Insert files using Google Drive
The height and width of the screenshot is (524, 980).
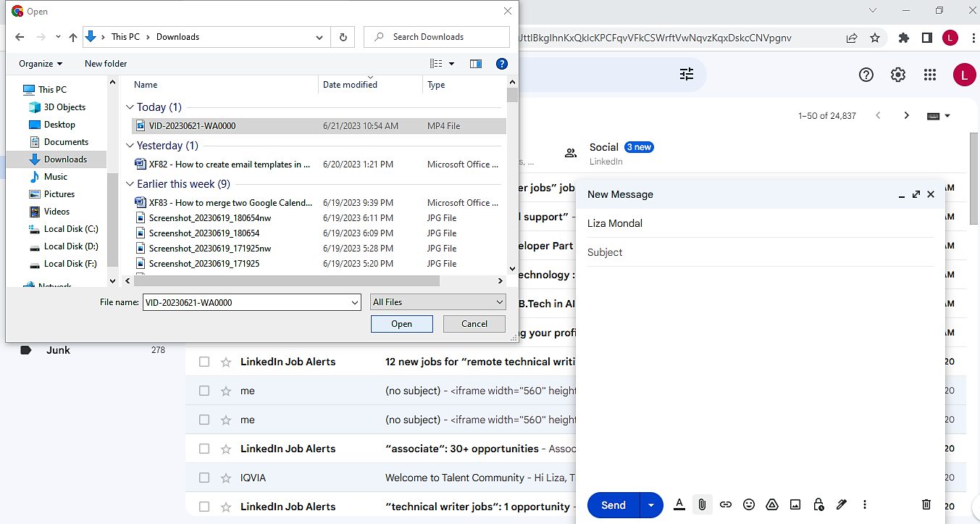(x=772, y=504)
